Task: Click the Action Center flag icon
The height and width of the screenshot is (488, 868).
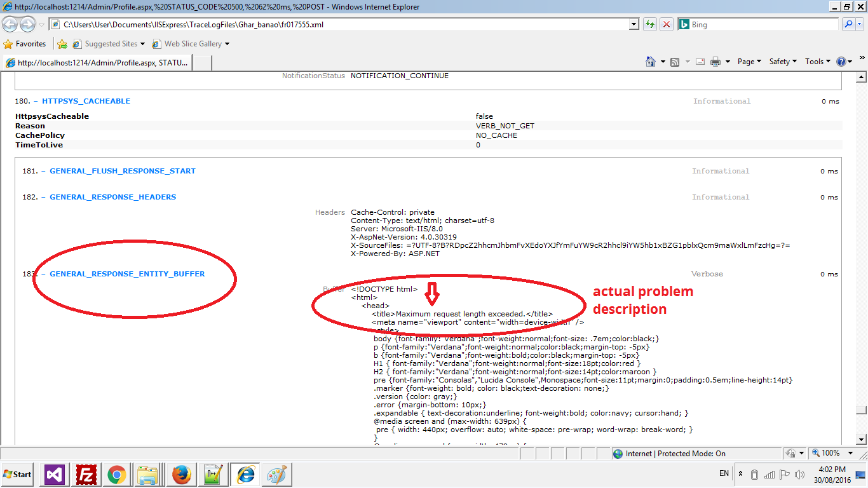Action: pyautogui.click(x=785, y=474)
